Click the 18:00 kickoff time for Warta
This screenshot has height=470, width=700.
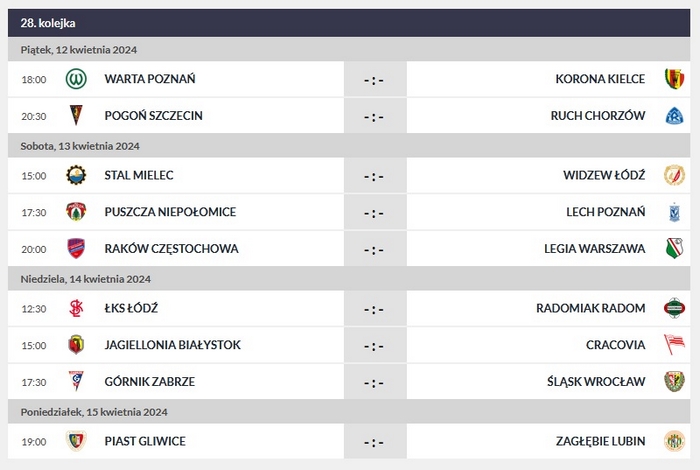coord(34,79)
